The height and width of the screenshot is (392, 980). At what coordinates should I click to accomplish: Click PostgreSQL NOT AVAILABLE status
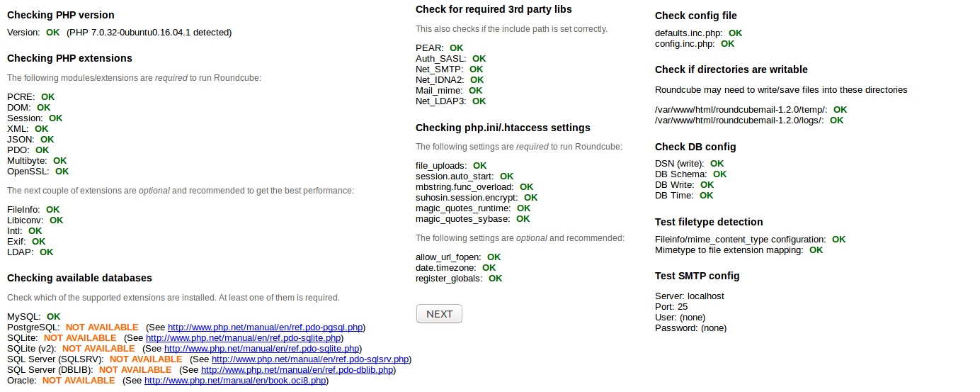click(x=102, y=327)
